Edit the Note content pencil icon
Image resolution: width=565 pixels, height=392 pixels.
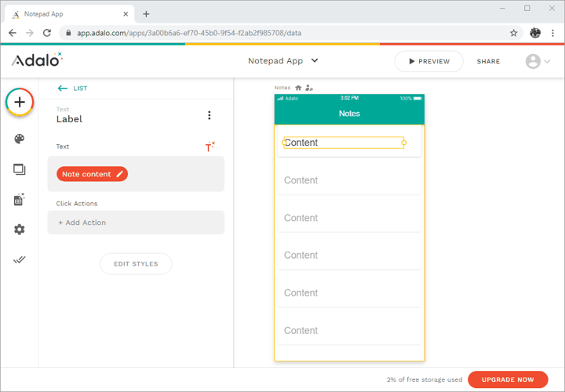(x=119, y=174)
